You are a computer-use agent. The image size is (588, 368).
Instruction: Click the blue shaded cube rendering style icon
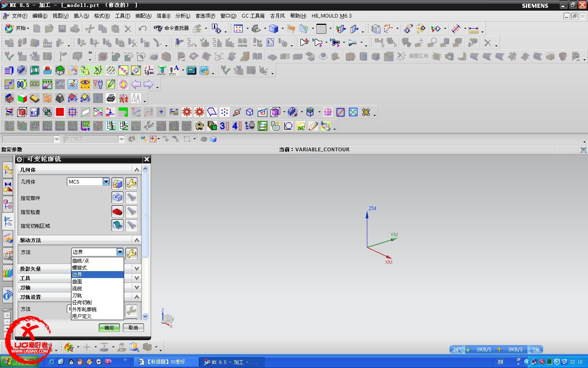point(274,29)
